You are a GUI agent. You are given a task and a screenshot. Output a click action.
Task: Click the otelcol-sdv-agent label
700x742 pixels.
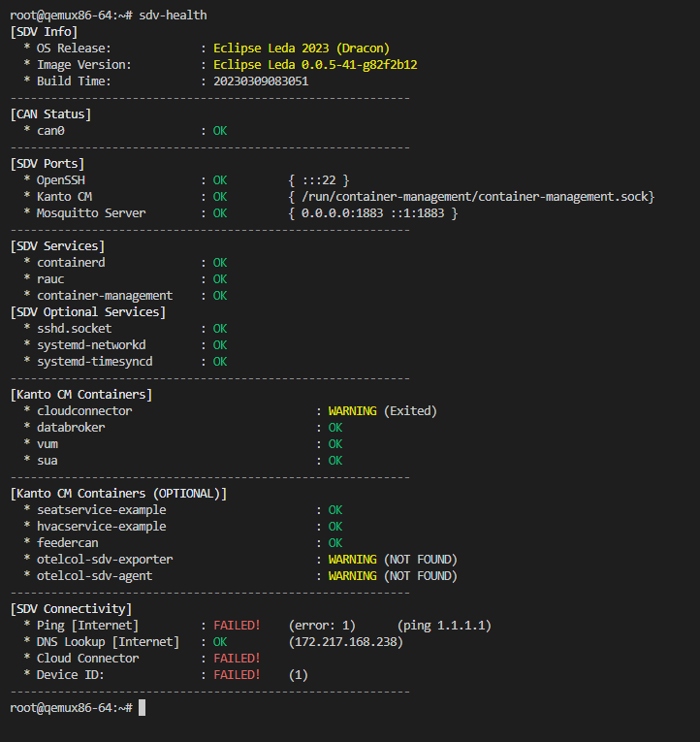click(x=95, y=576)
